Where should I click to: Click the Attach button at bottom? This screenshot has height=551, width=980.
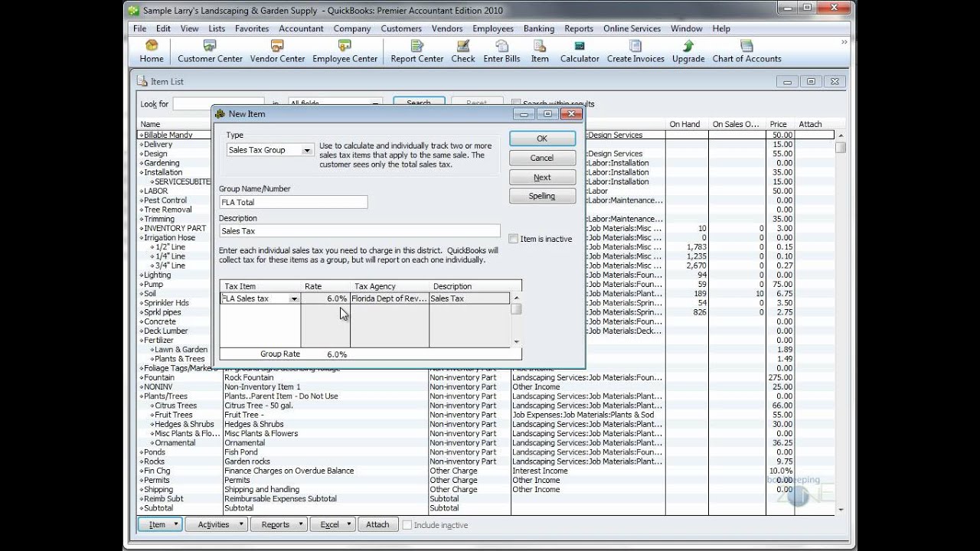pos(377,524)
